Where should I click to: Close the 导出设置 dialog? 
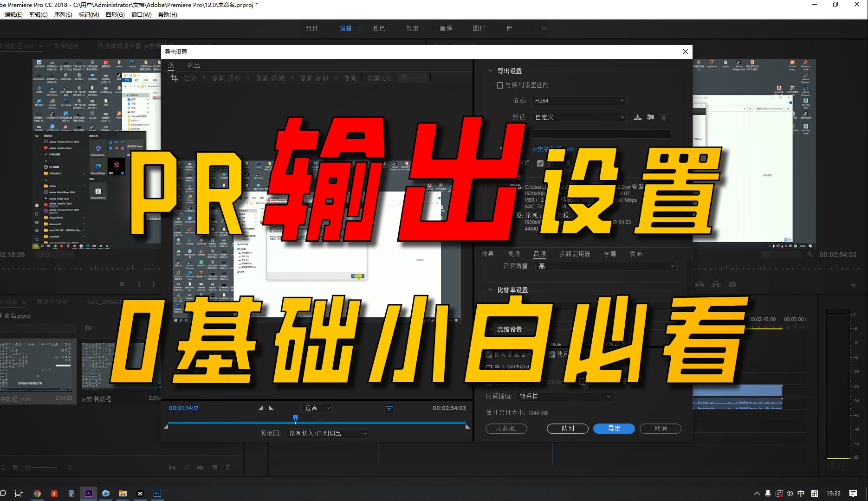(x=686, y=52)
